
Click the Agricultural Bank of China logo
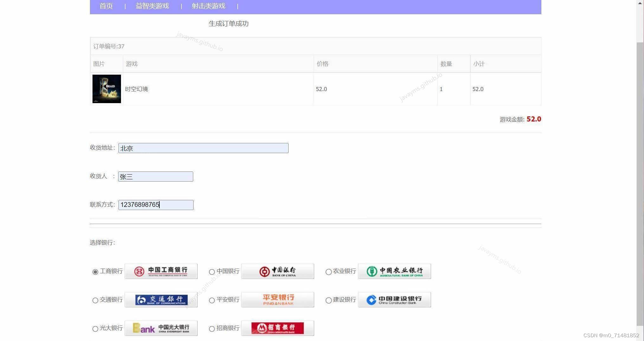394,271
